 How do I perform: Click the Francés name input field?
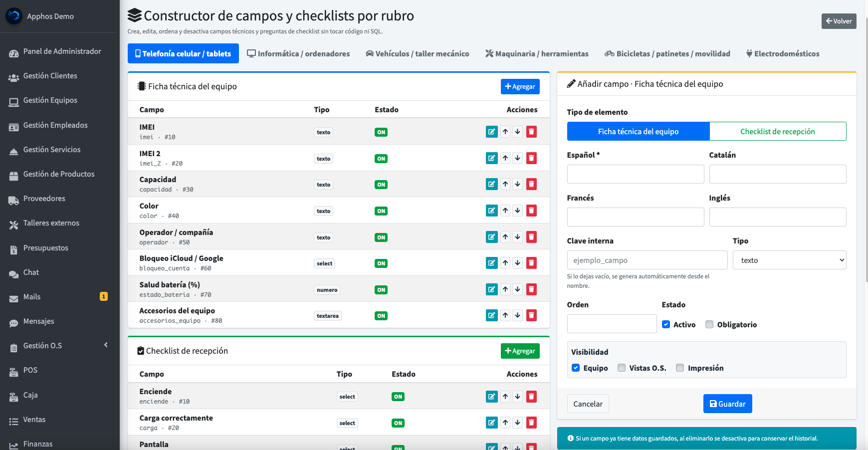tap(636, 217)
